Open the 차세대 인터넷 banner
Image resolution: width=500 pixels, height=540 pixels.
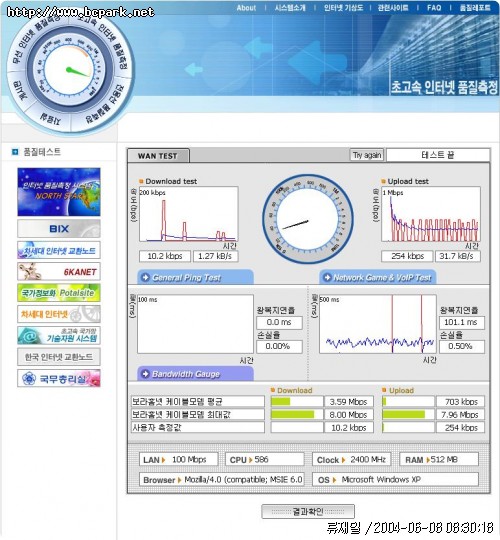tap(59, 314)
